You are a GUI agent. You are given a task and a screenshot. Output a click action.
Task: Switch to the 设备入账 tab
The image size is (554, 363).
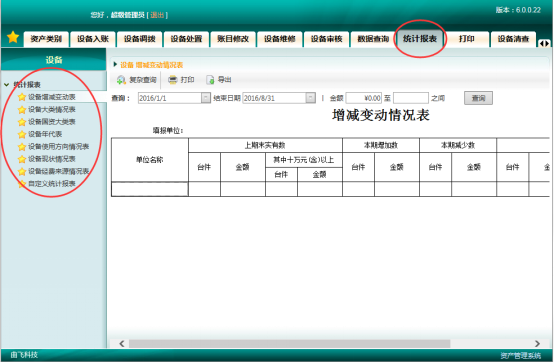click(93, 39)
